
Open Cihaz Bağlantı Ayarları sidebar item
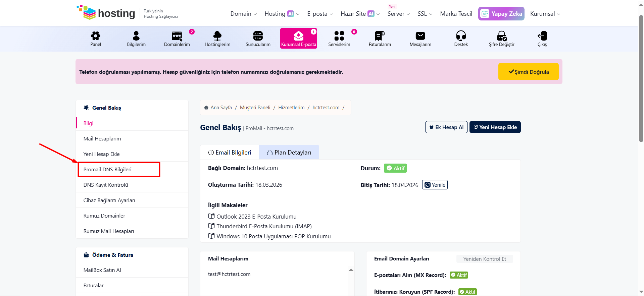point(132,200)
